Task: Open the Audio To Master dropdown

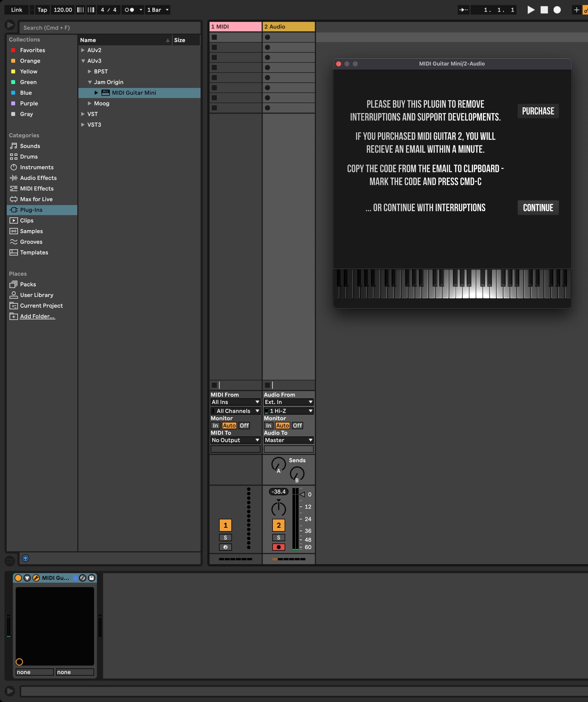Action: click(x=289, y=440)
